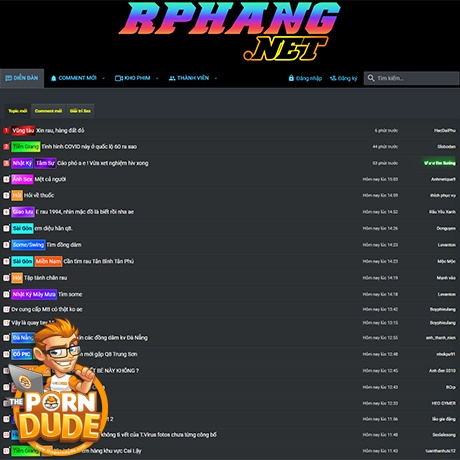Click the Vũng tàu red tag
This screenshot has height=460, width=460.
pyautogui.click(x=23, y=130)
